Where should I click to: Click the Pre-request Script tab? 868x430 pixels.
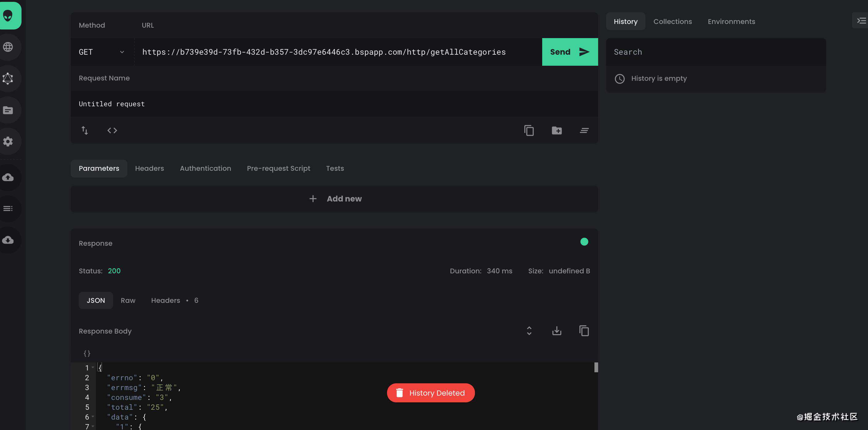tap(278, 168)
